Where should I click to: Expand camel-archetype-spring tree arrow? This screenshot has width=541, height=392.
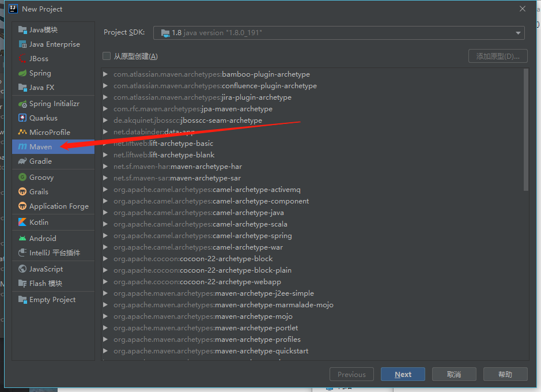pos(105,236)
